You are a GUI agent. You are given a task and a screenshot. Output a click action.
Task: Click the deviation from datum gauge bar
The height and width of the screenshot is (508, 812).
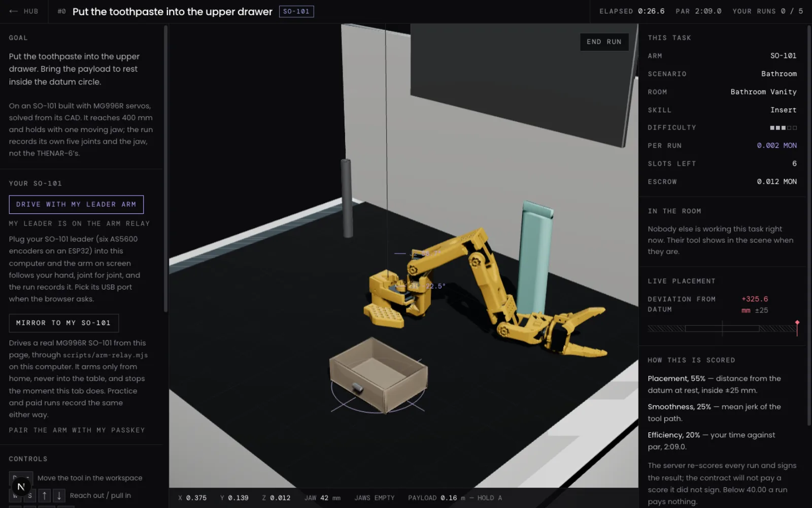point(722,329)
